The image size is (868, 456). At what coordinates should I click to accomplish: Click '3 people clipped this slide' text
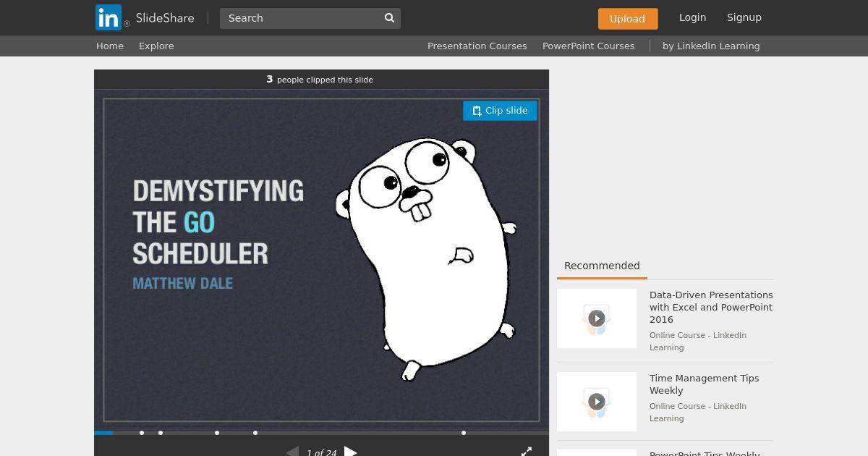point(320,80)
